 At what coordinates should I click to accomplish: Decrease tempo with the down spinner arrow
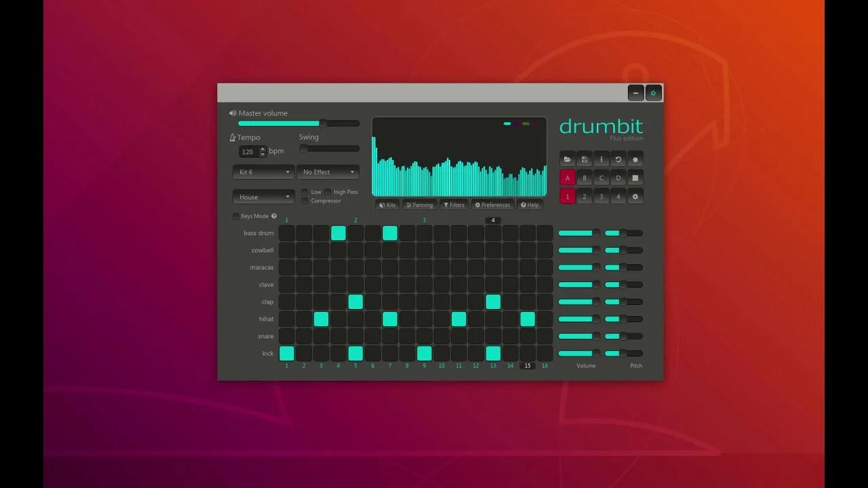pyautogui.click(x=263, y=155)
